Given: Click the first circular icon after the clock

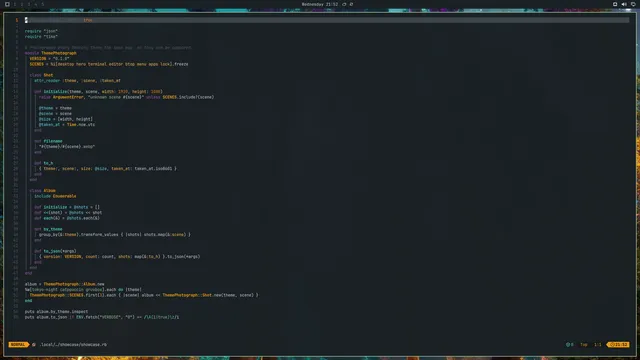Looking at the screenshot, I should 344,4.
